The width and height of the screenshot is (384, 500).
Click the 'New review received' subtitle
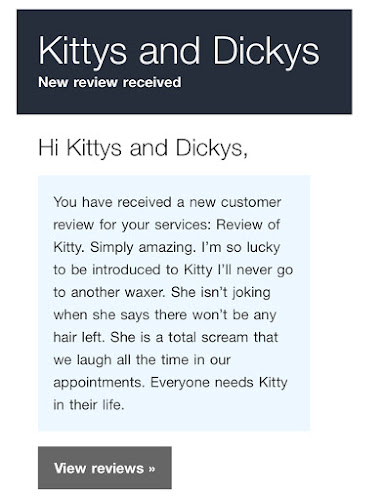(x=110, y=82)
